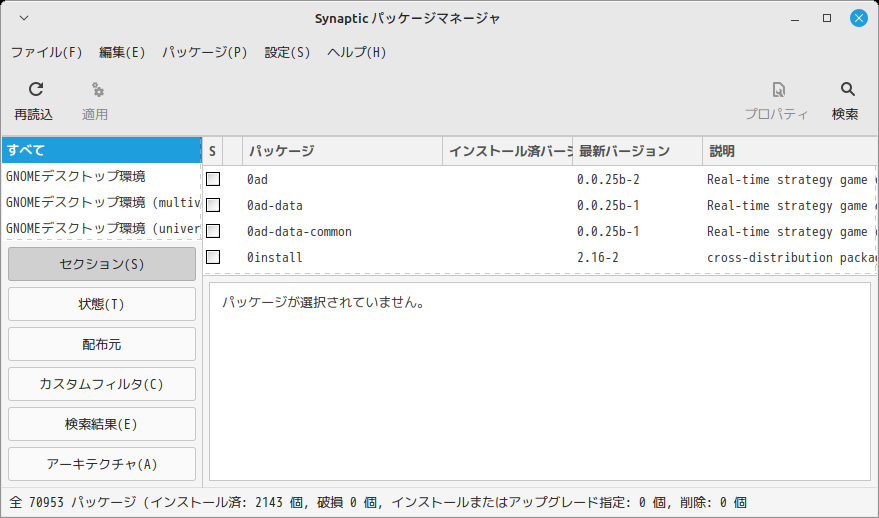This screenshot has width=879, height=518.
Task: Toggle the status checkbox for 0ad
Action: (x=213, y=179)
